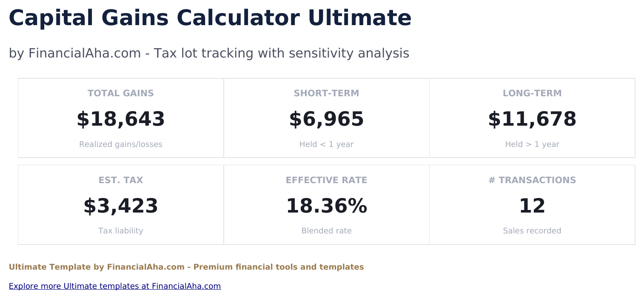
Task: Select the $11,678 long-term value
Action: (532, 119)
